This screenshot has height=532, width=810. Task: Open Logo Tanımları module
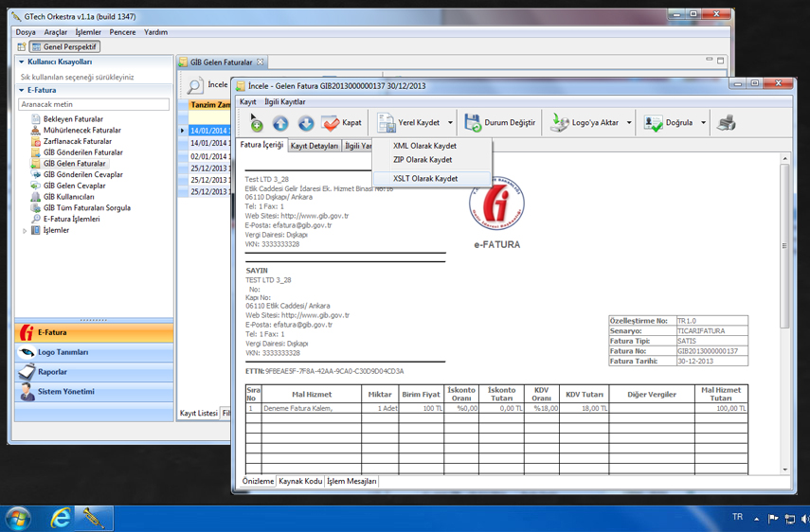94,352
